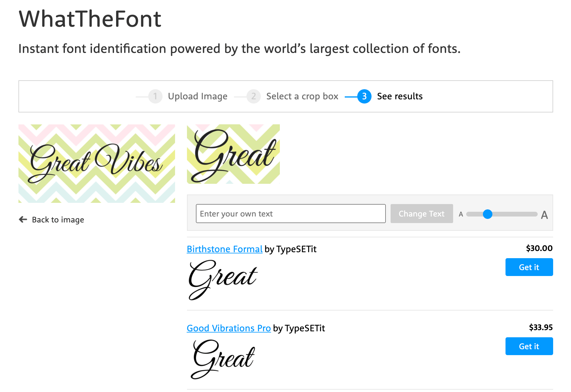This screenshot has height=392, width=571.
Task: Click the back arrow beside Back to image
Action: (23, 219)
